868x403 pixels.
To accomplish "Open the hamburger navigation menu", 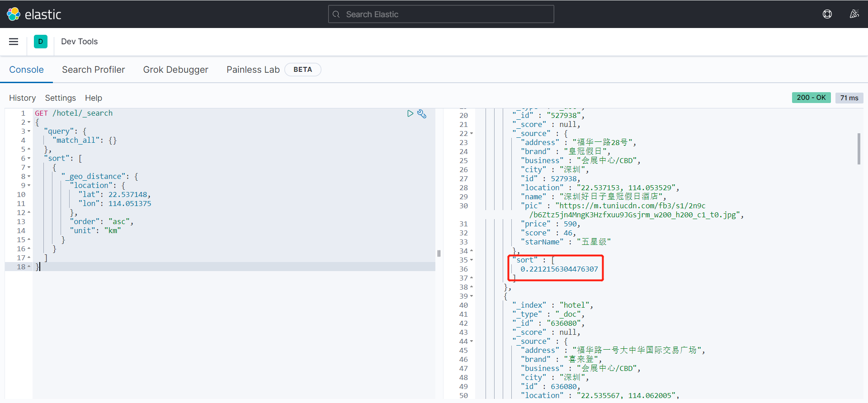I will (x=14, y=42).
